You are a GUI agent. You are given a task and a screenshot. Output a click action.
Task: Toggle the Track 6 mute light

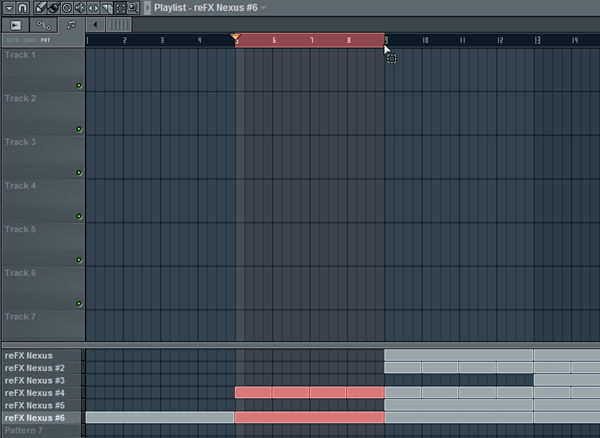[79, 303]
